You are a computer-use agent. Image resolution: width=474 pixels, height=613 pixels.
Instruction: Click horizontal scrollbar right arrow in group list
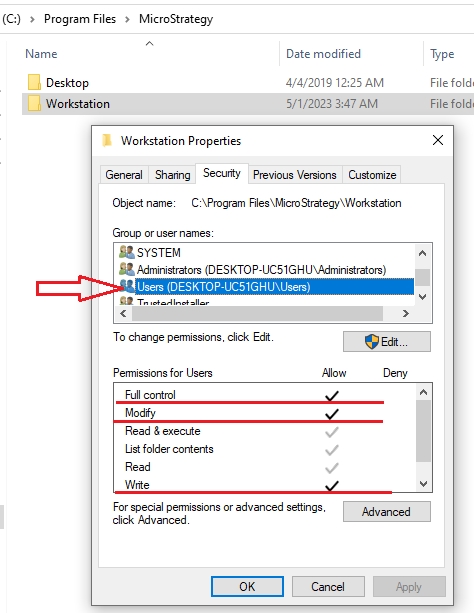tap(406, 314)
